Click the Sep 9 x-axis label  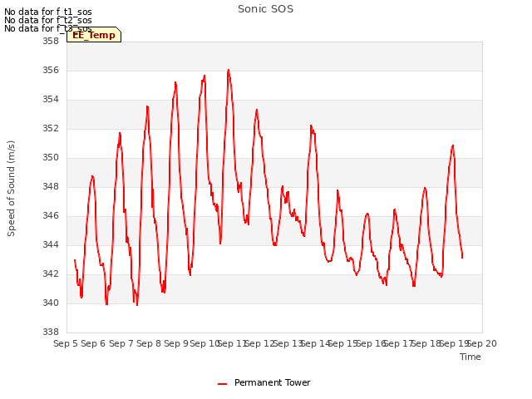pos(176,343)
